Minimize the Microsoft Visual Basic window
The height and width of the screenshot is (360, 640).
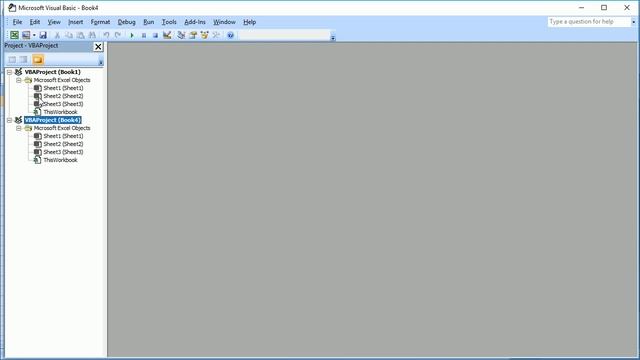581,8
